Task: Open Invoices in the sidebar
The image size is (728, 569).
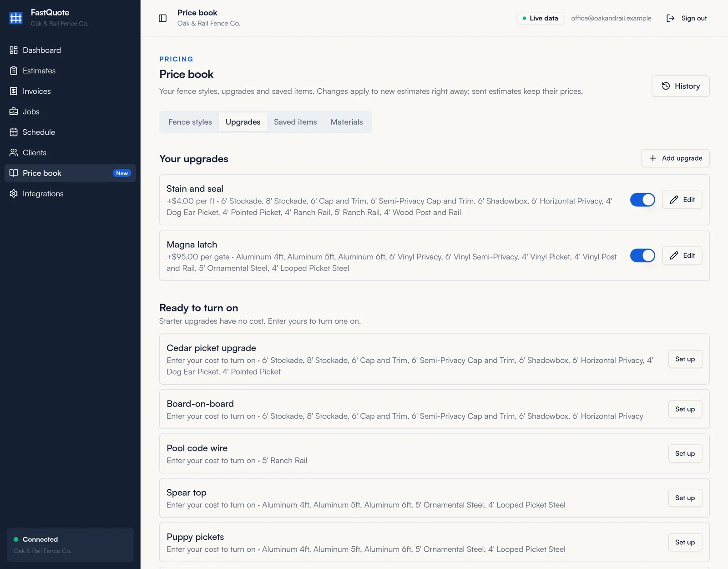Action: [x=70, y=91]
